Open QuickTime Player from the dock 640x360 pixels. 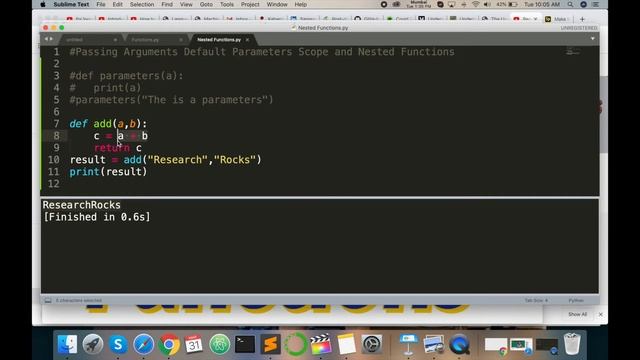[x=459, y=344]
